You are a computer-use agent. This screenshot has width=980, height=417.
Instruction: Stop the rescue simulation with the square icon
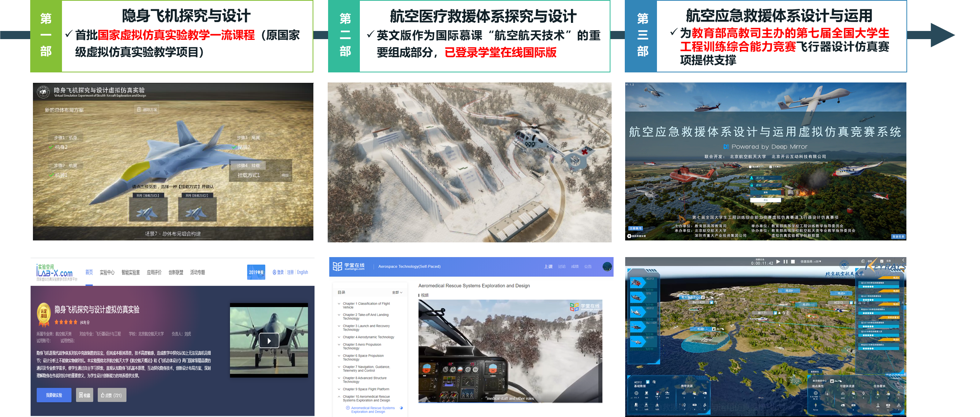[x=793, y=262]
